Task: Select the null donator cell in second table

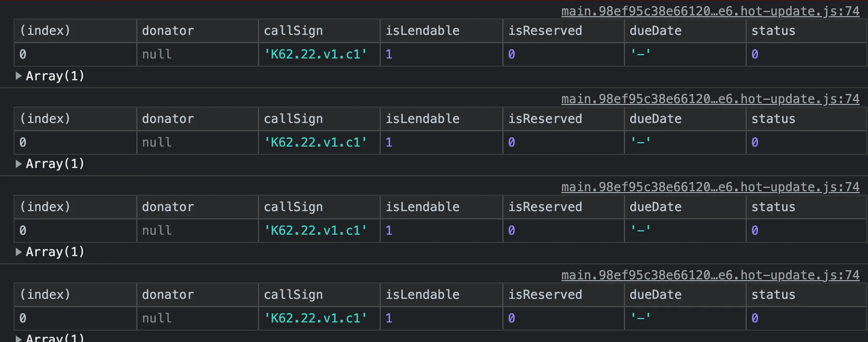Action: tap(157, 142)
